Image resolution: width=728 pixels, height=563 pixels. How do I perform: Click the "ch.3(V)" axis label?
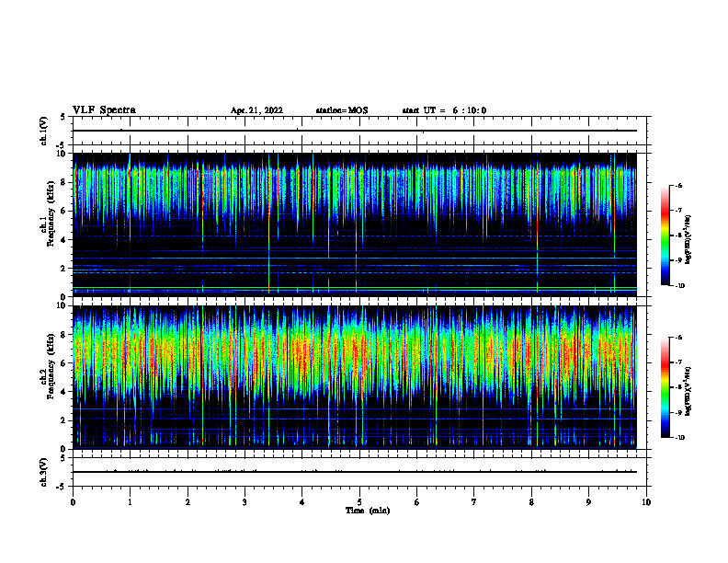click(x=43, y=473)
